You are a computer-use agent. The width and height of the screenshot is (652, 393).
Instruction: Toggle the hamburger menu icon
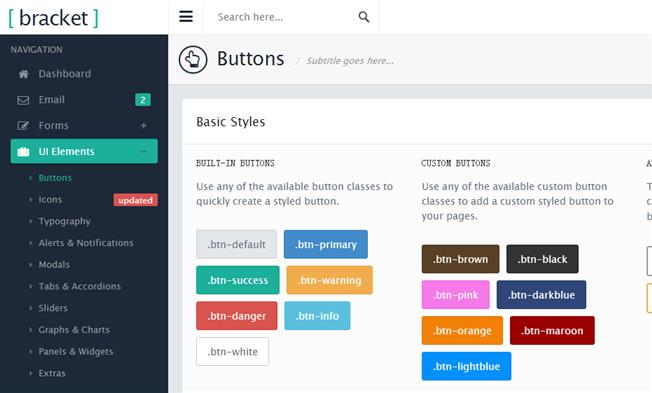tap(186, 17)
